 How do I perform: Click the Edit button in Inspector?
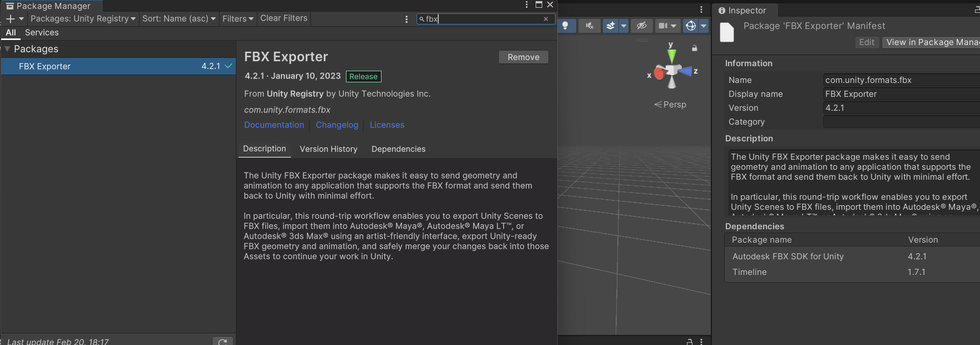[x=867, y=42]
